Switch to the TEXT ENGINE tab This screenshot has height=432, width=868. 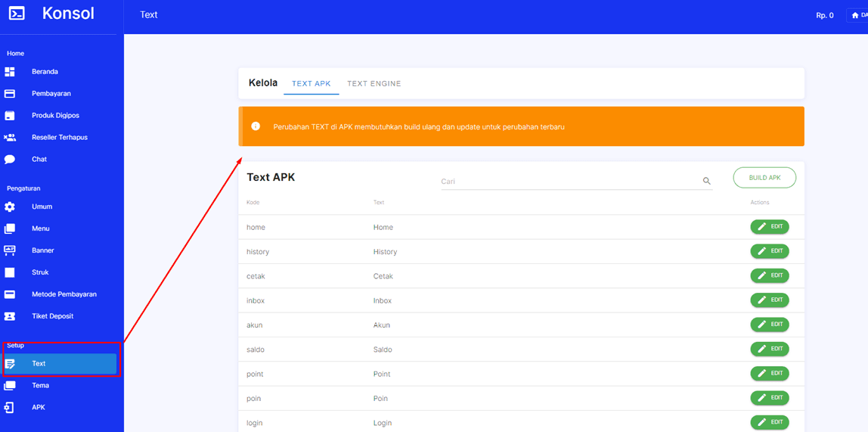pyautogui.click(x=374, y=84)
